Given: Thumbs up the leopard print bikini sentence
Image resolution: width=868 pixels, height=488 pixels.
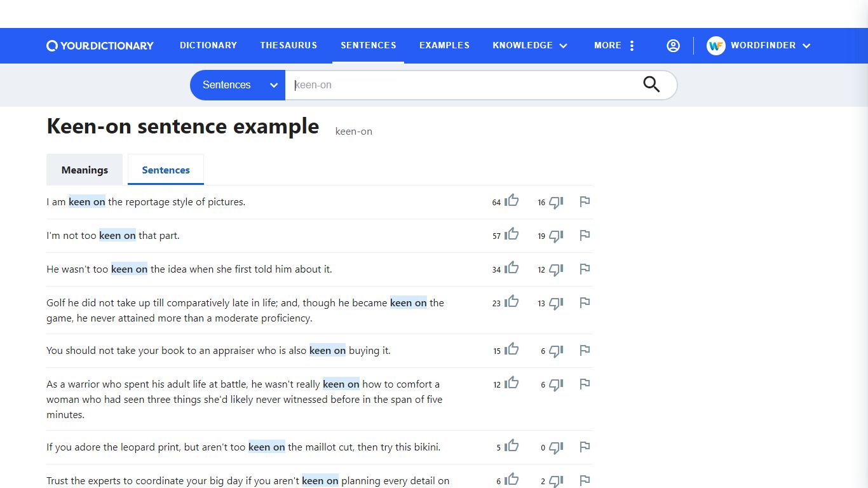Looking at the screenshot, I should tap(512, 446).
